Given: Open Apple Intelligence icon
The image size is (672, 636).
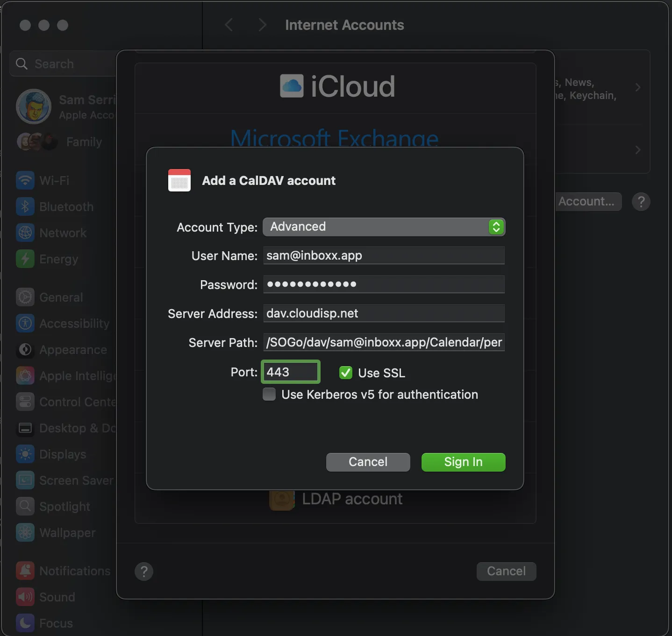Looking at the screenshot, I should click(25, 375).
